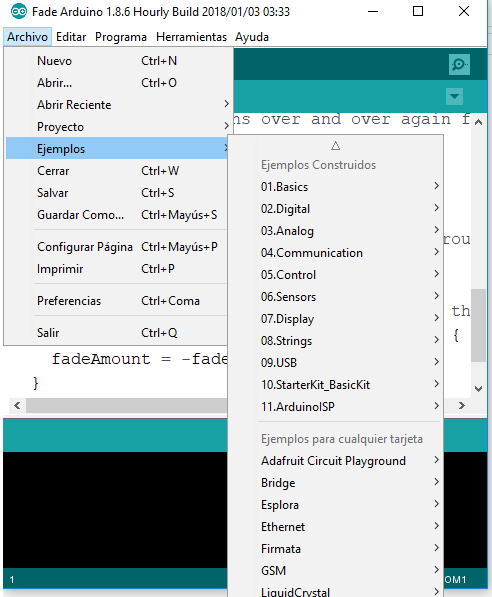Expand 03.Analog examples

point(336,231)
